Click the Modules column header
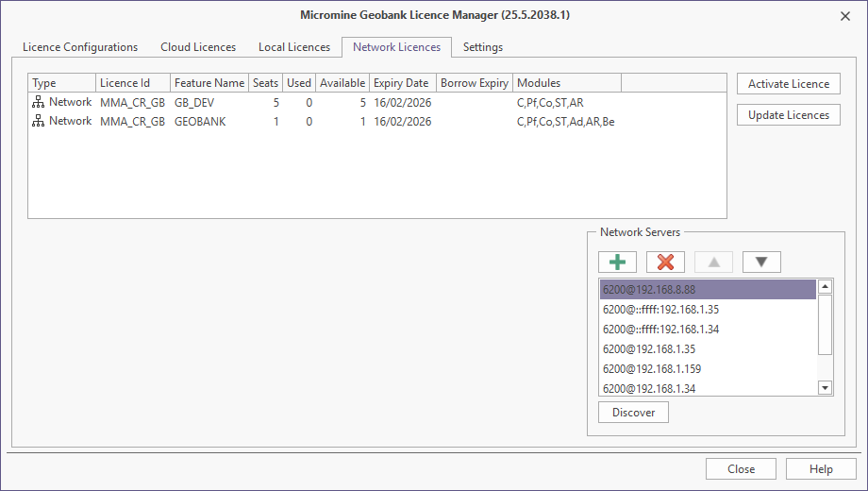This screenshot has height=491, width=868. pyautogui.click(x=567, y=83)
